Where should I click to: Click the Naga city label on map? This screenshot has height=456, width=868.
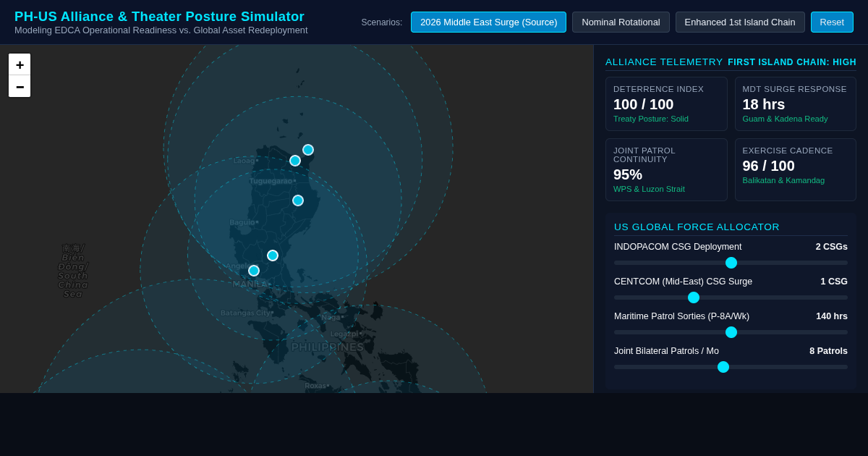click(x=332, y=317)
